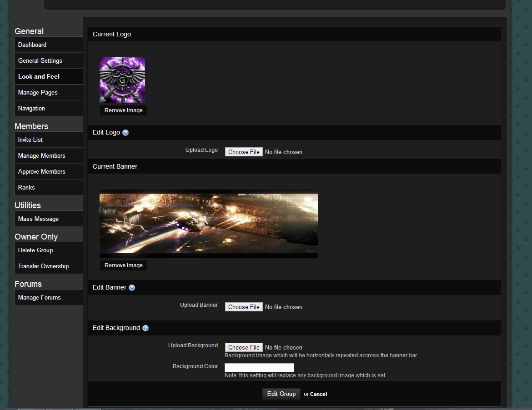Viewport: 532px width, 410px height.
Task: Click the current banner spaceship image
Action: coord(209,224)
